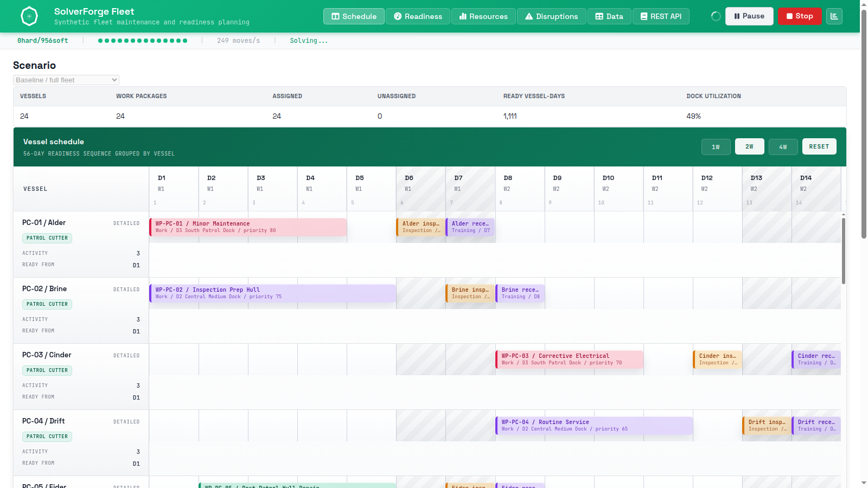This screenshot has height=488, width=868.
Task: Click the D6 weekend day column header
Action: [x=420, y=189]
